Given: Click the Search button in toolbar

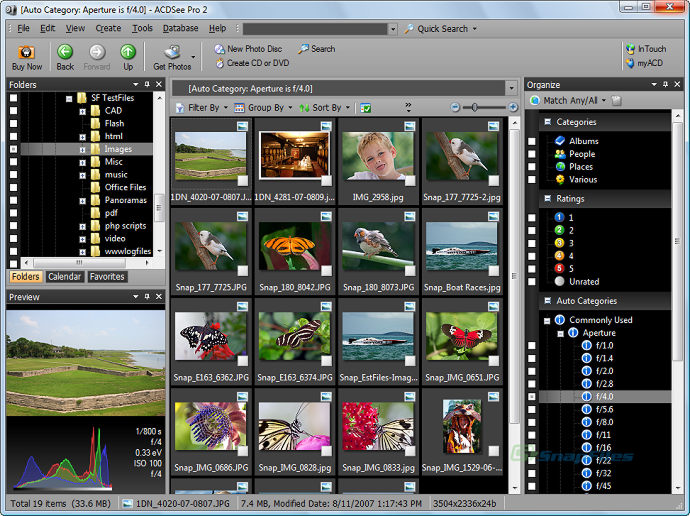Looking at the screenshot, I should pos(316,48).
